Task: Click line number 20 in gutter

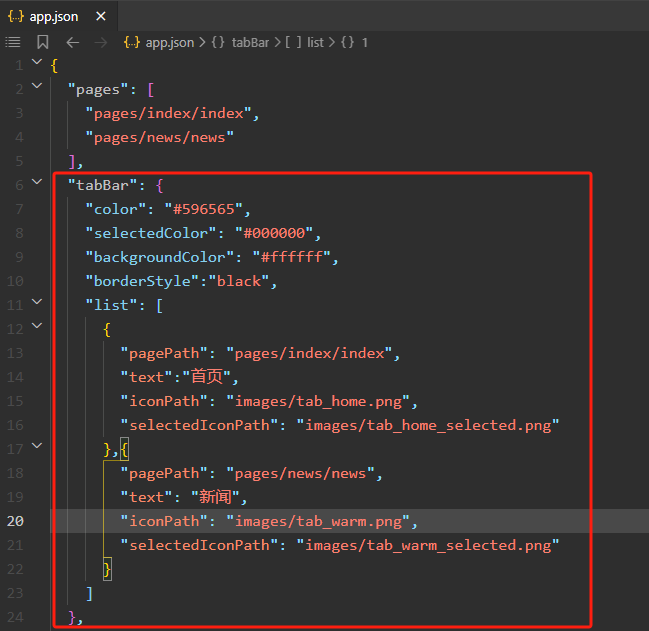Action: [15, 521]
